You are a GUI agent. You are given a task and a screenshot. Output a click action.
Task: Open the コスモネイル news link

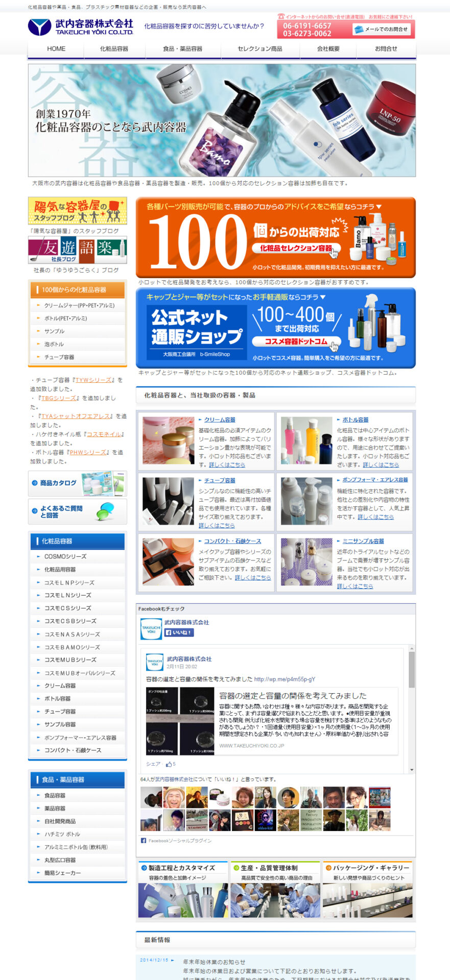(104, 434)
